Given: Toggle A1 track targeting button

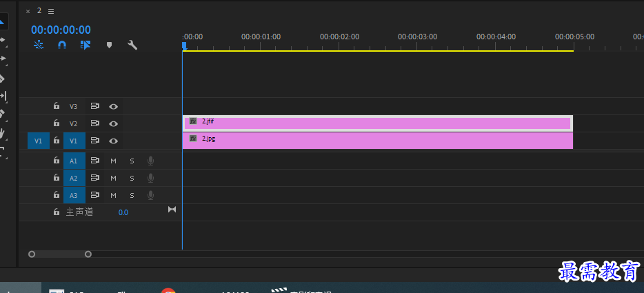Looking at the screenshot, I should coord(74,161).
